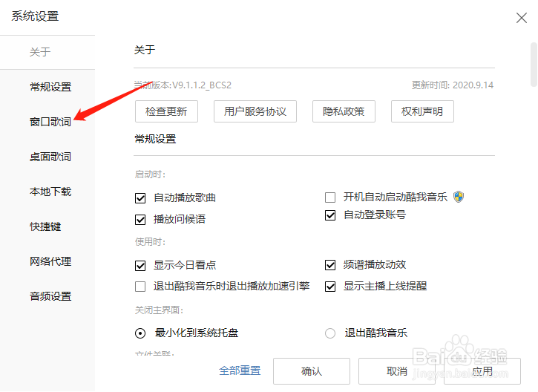Click the shield icon beside 开机自动启动酷我音乐
This screenshot has width=538, height=392.
(x=459, y=197)
